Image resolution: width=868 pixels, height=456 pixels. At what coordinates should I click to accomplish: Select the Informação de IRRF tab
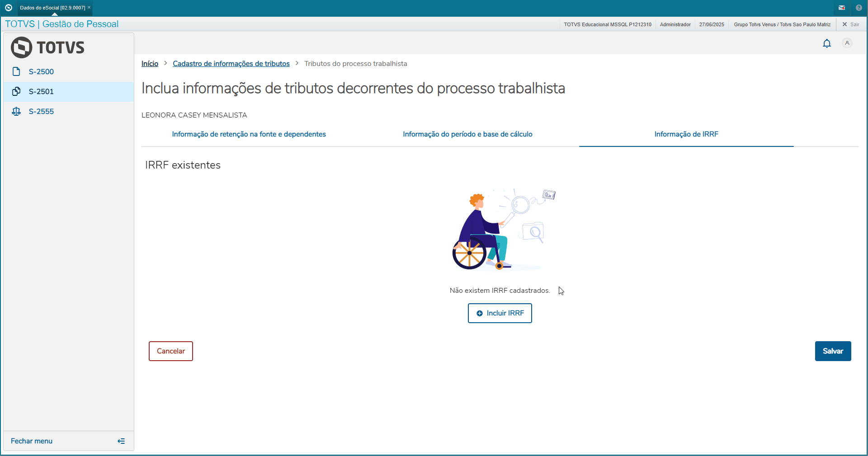coord(686,134)
